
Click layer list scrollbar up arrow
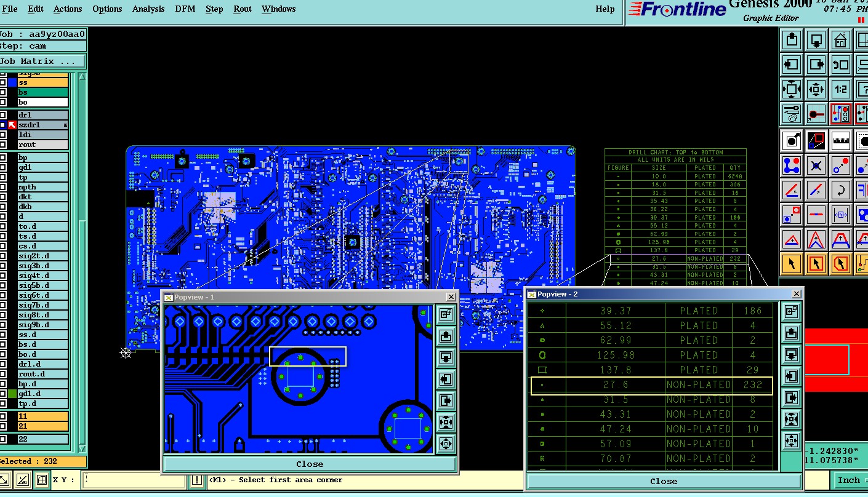click(x=83, y=76)
